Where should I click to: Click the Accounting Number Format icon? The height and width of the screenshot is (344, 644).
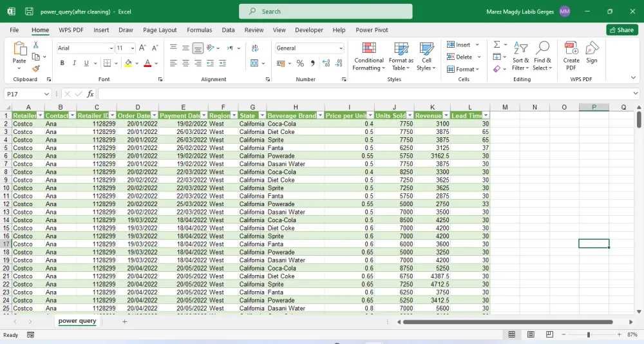pyautogui.click(x=281, y=63)
